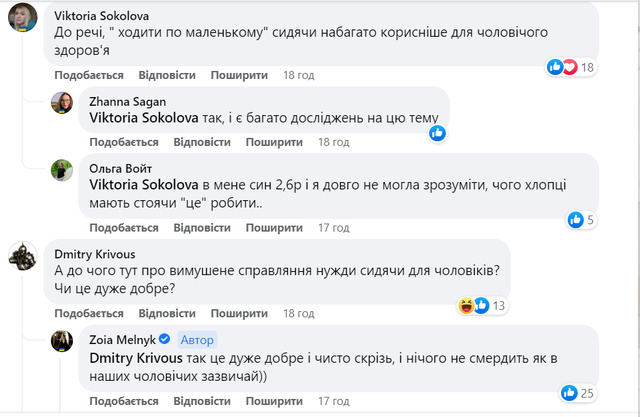The image size is (640, 417).
Task: View 5 likes on Ольга Войт's reply
Action: (x=582, y=219)
